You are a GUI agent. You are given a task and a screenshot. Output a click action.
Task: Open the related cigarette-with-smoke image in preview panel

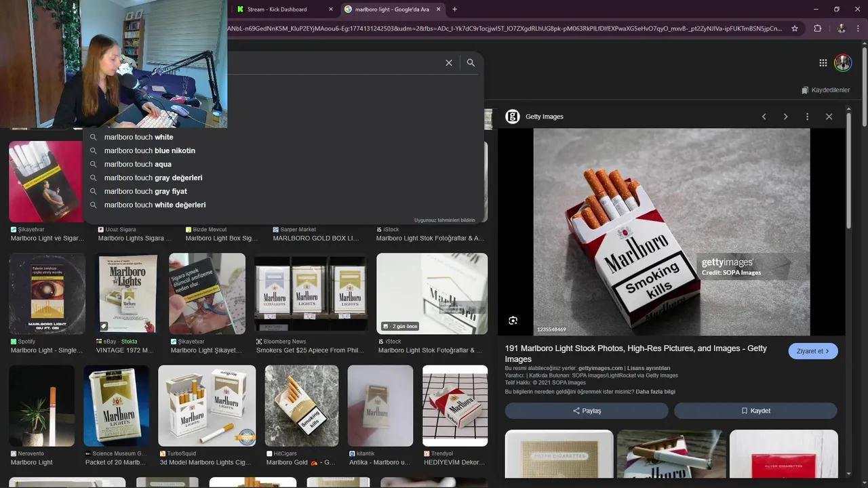tap(671, 454)
